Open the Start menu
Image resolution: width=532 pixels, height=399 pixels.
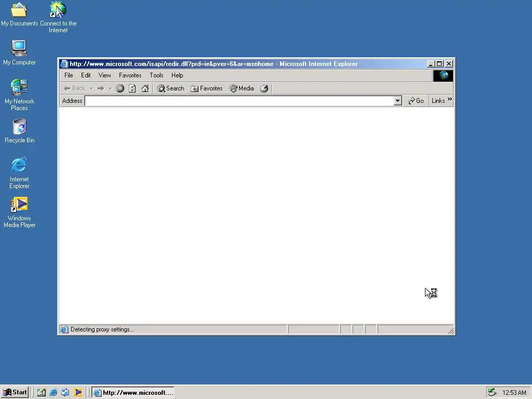coord(15,392)
